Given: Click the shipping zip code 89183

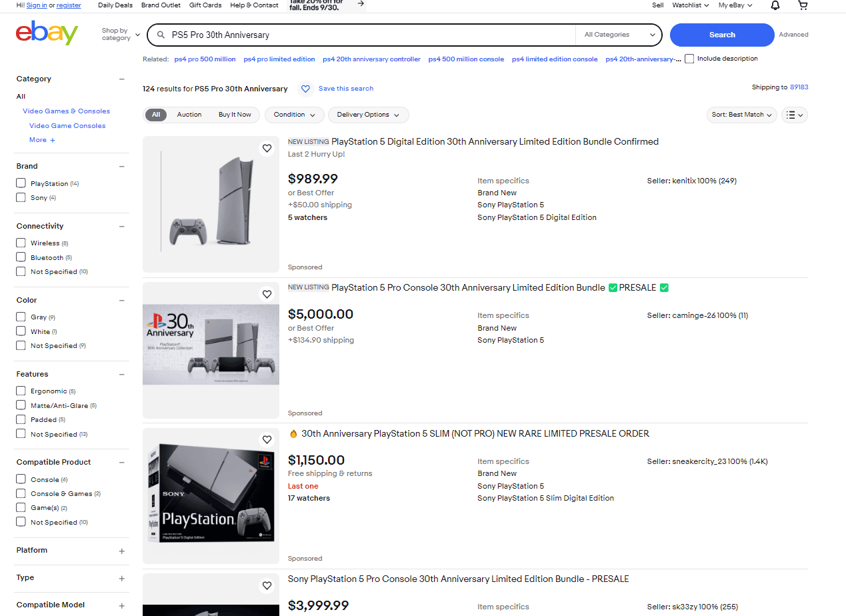Looking at the screenshot, I should (x=799, y=87).
